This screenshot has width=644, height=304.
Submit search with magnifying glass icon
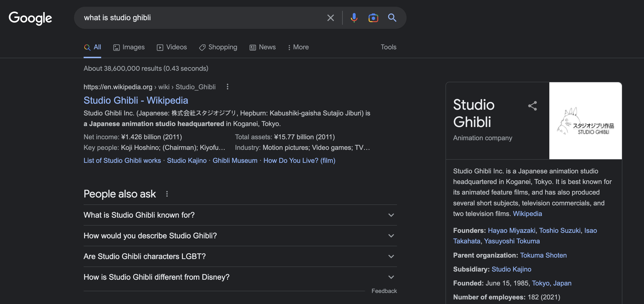click(x=392, y=18)
